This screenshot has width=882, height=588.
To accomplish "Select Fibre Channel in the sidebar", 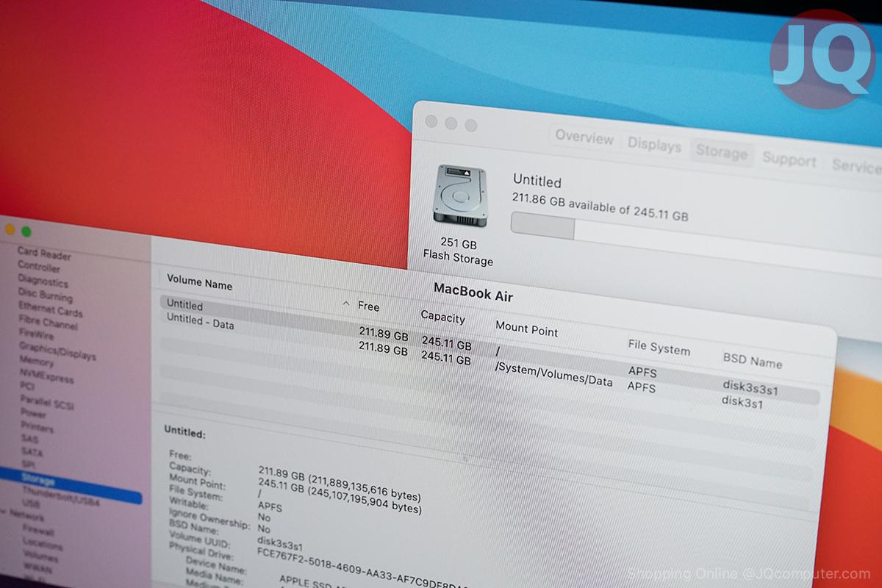I will click(x=49, y=323).
